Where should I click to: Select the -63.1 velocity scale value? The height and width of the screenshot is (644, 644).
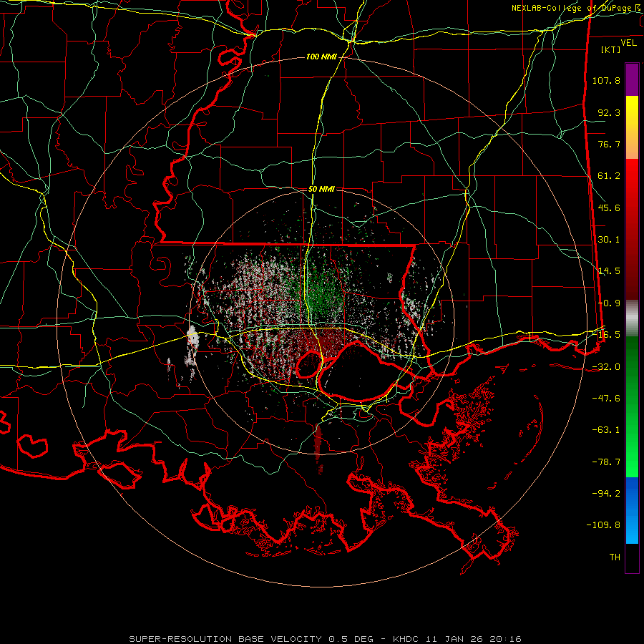[606, 430]
